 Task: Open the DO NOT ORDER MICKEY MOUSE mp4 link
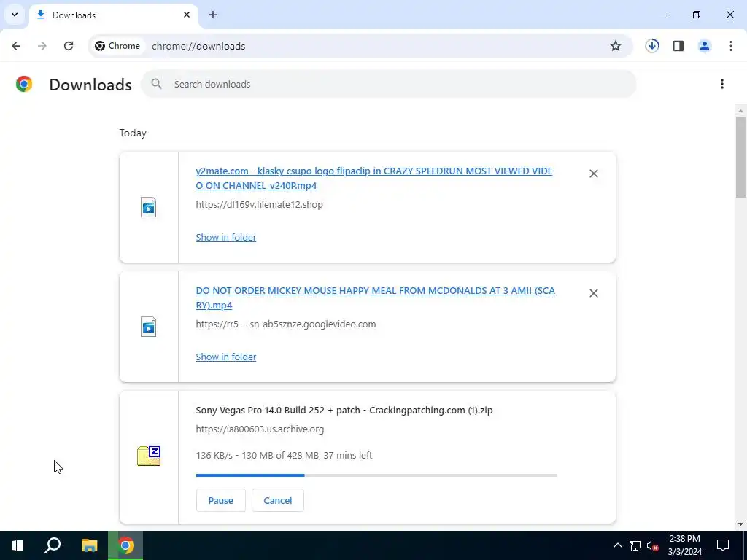pyautogui.click(x=376, y=297)
